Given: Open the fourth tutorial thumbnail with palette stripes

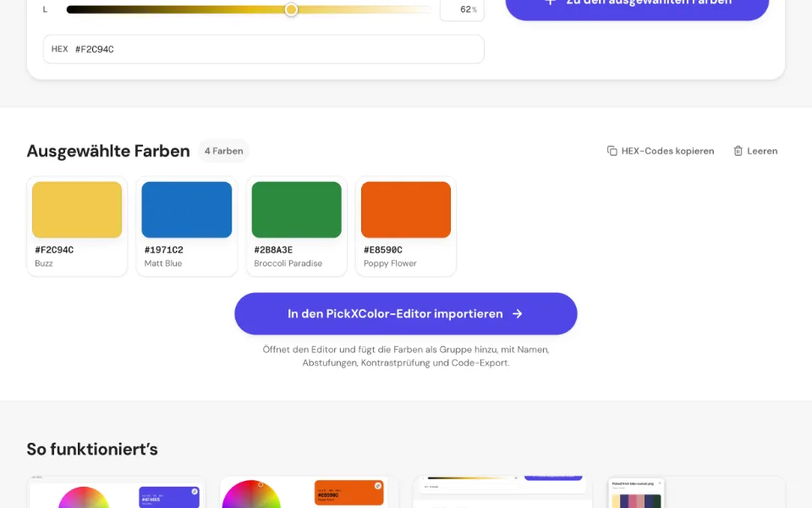Looking at the screenshot, I should 695,493.
